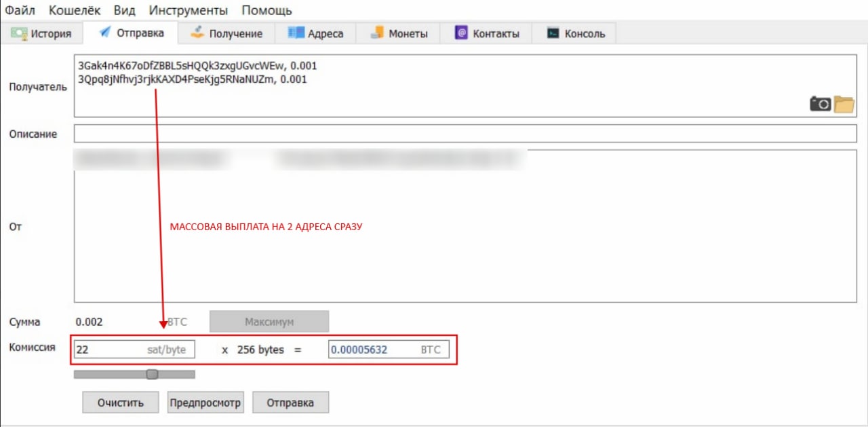Open the Помощь menu

click(x=267, y=10)
